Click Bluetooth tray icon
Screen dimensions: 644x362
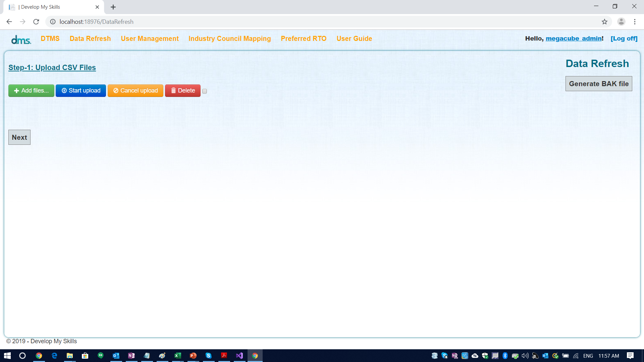coord(505,356)
